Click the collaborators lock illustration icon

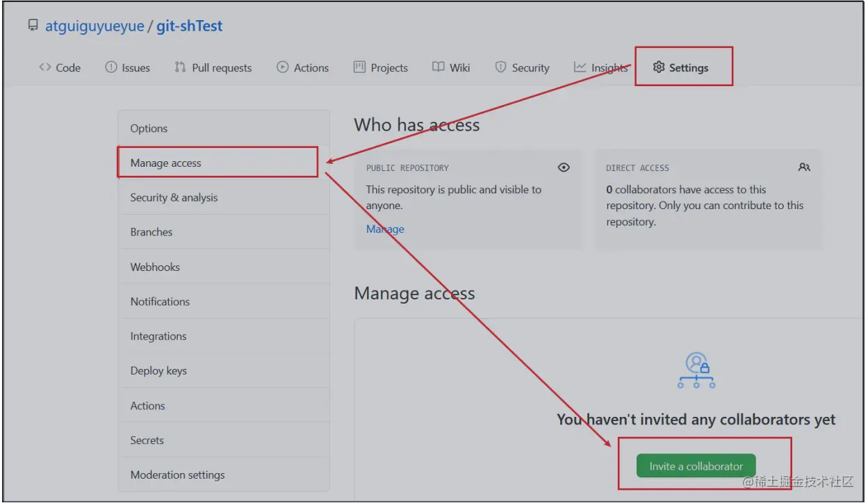(696, 370)
